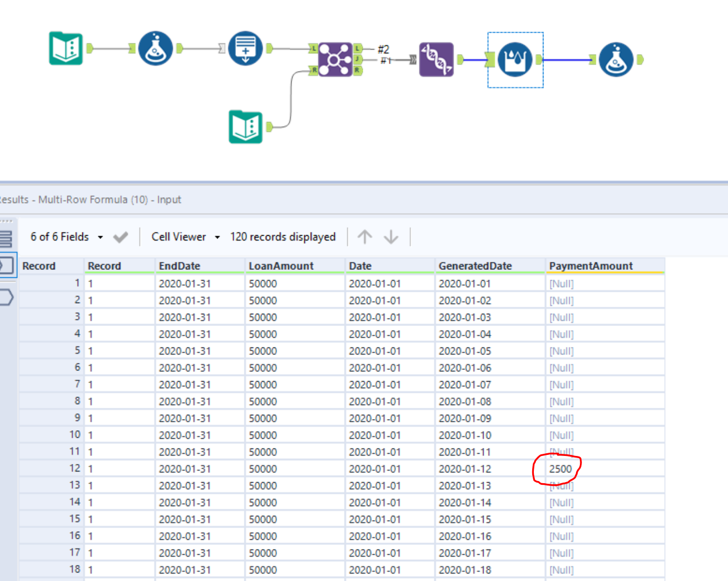Image resolution: width=728 pixels, height=581 pixels.
Task: Expand the Cell Viewer dropdown
Action: coord(185,237)
